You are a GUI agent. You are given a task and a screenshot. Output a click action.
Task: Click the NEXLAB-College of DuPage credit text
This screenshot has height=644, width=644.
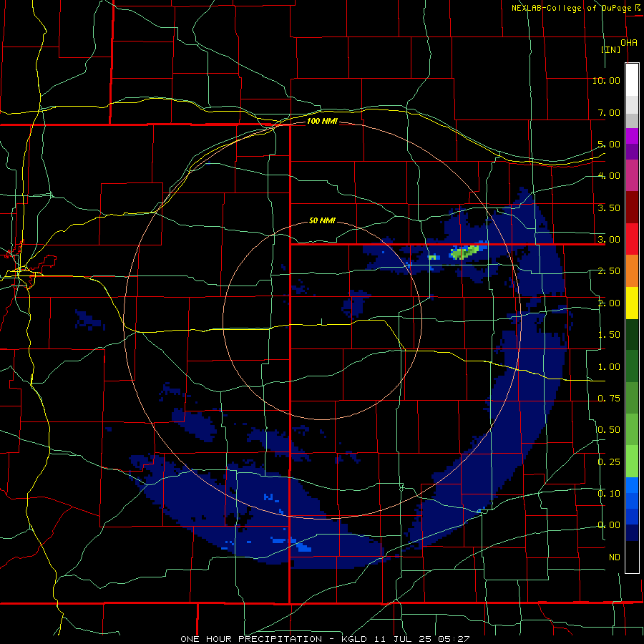pyautogui.click(x=572, y=8)
